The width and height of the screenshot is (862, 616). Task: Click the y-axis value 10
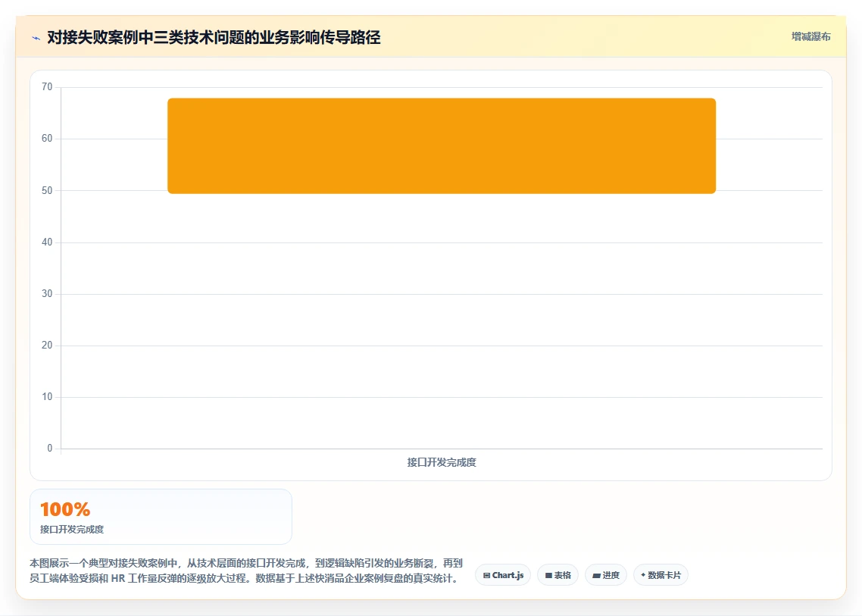(47, 397)
